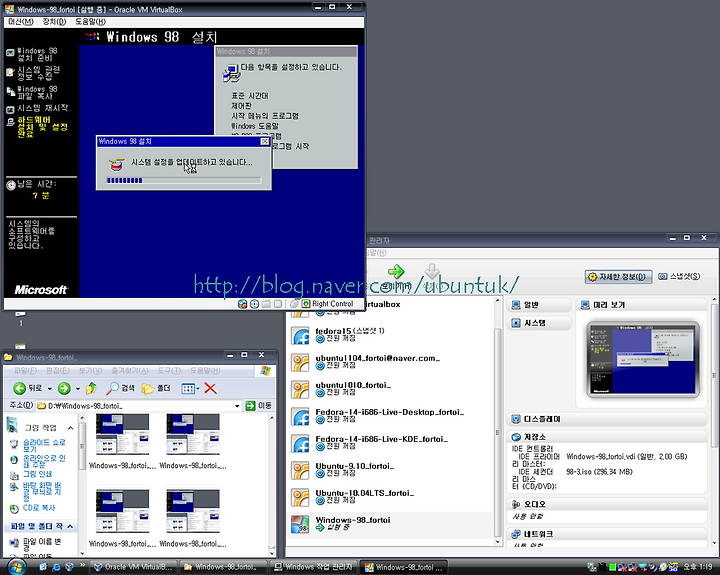Click the VM preview thumbnail under 미리 보기
The height and width of the screenshot is (575, 720).
tap(643, 359)
